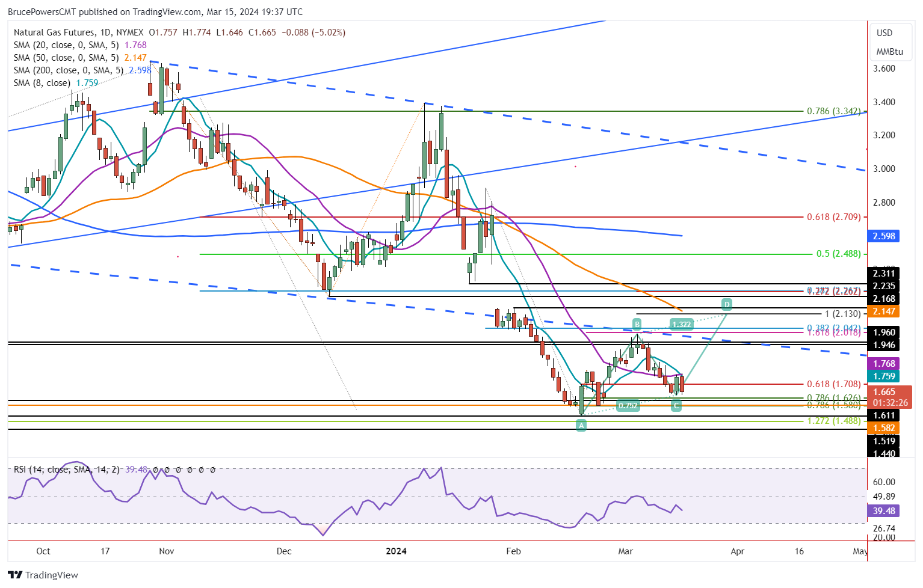923x588 pixels.
Task: Select the SMA 8 close indicator legend
Action: tap(56, 83)
